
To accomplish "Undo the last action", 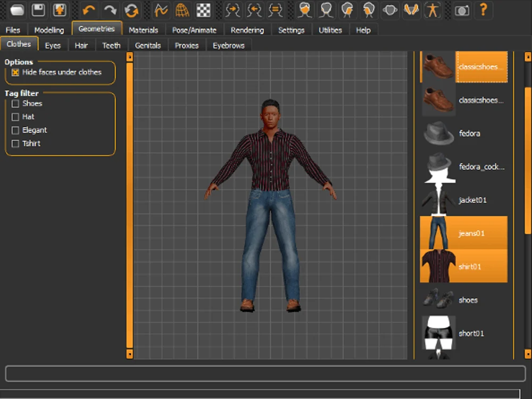I will tap(88, 10).
